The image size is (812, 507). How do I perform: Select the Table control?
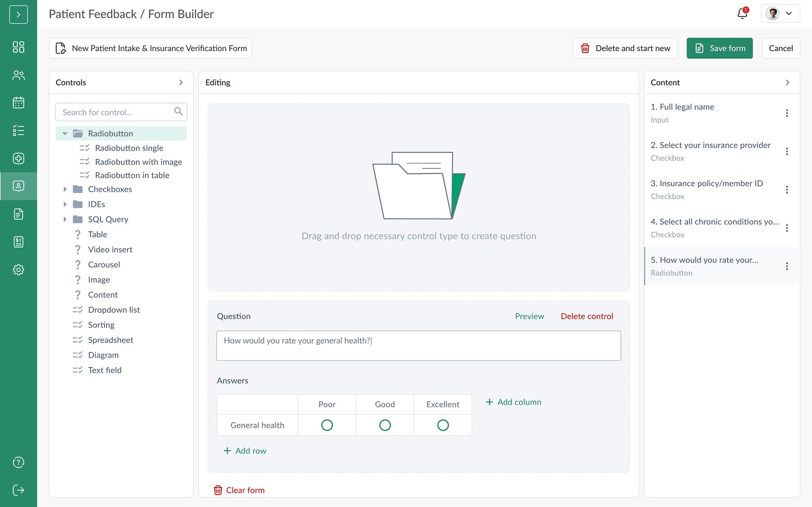tap(98, 235)
